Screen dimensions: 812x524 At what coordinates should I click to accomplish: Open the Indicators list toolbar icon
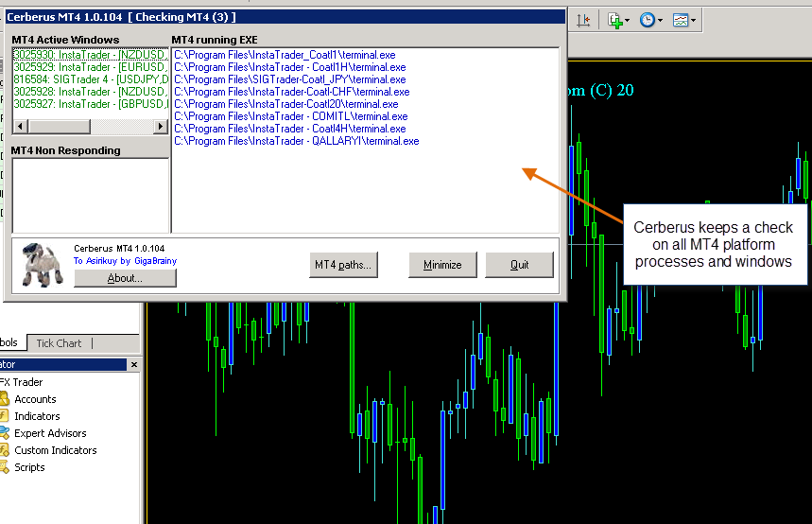(x=614, y=20)
